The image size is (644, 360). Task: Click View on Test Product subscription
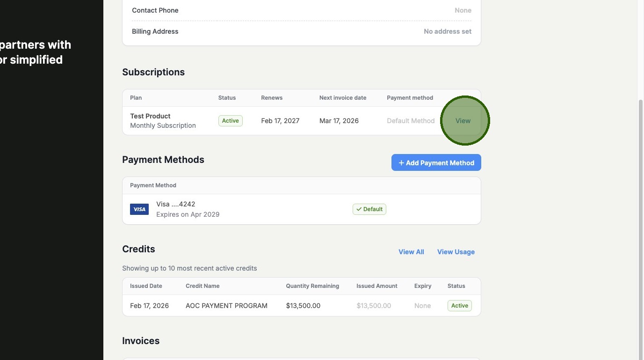coord(463,121)
